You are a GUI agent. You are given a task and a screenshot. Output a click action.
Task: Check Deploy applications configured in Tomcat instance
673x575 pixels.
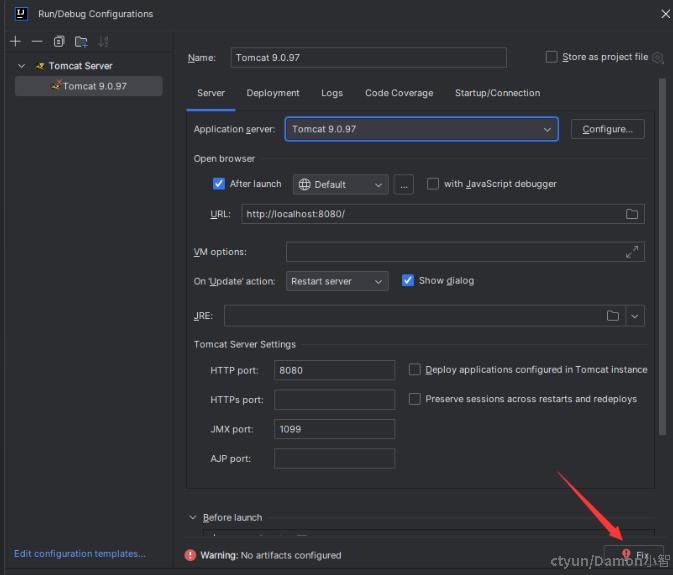pyautogui.click(x=415, y=369)
